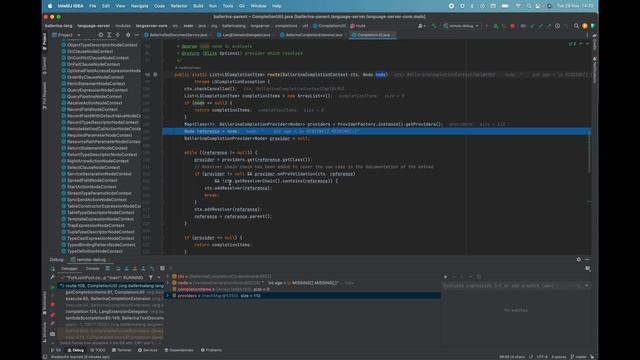Click the method gutter icon beside route declaration

[155, 75]
